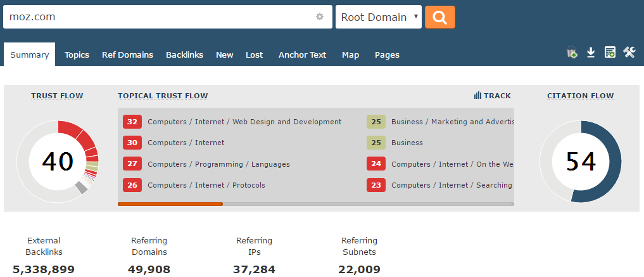644x277 pixels.
Task: Click the External Backlinks value 5,338,899
Action: (44, 269)
